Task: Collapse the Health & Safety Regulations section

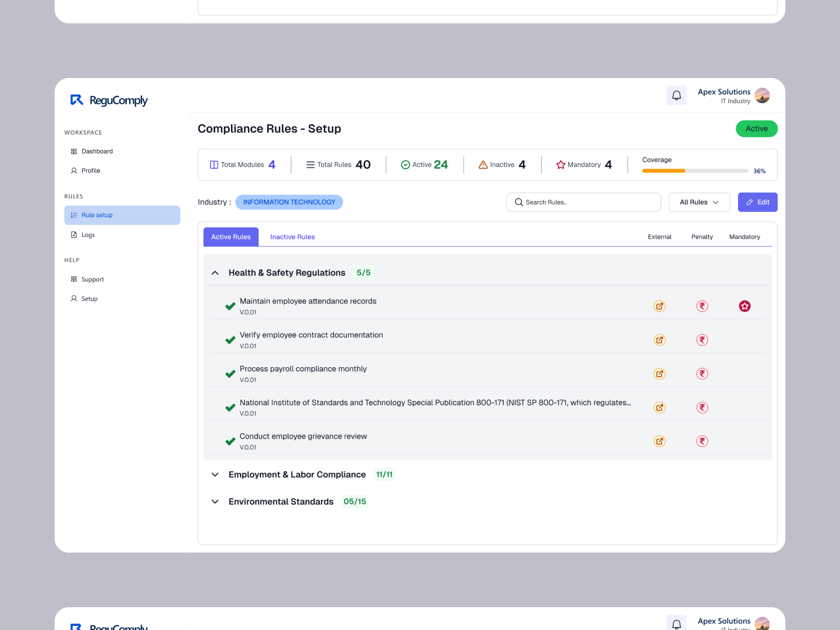Action: click(215, 273)
